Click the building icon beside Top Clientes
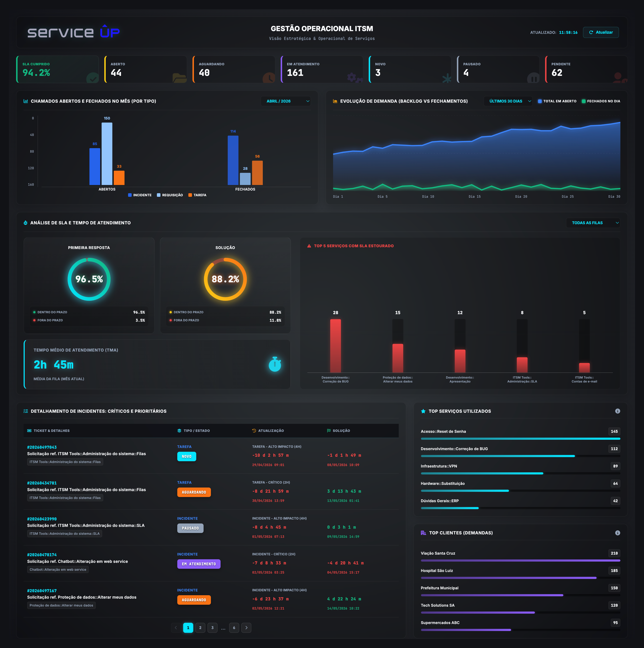Screen dimensions: 644x648 coord(424,533)
